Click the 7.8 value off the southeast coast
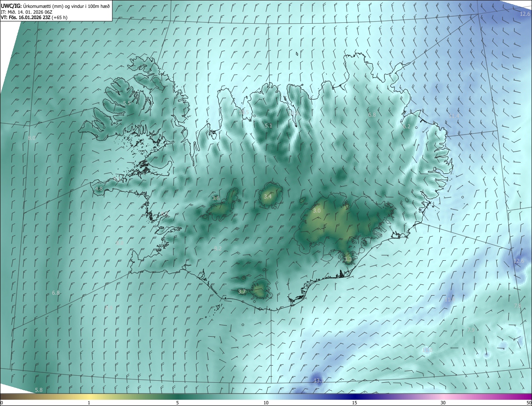This screenshot has width=532, height=406. point(517,306)
